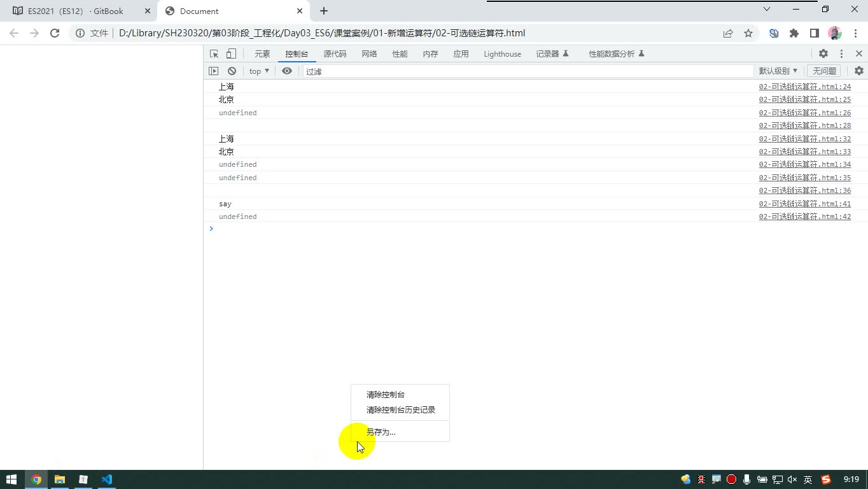Bookmark this page with star icon
Viewport: 868px width, 489px height.
(x=748, y=33)
